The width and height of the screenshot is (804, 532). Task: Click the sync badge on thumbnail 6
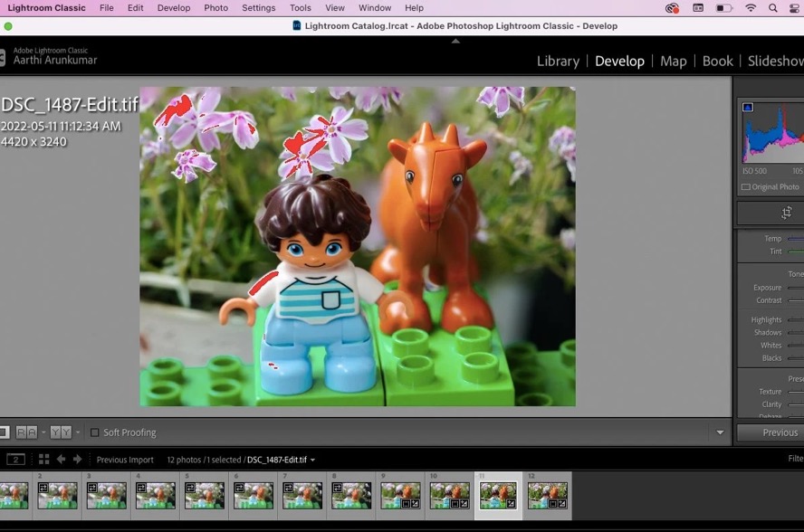coord(239,488)
